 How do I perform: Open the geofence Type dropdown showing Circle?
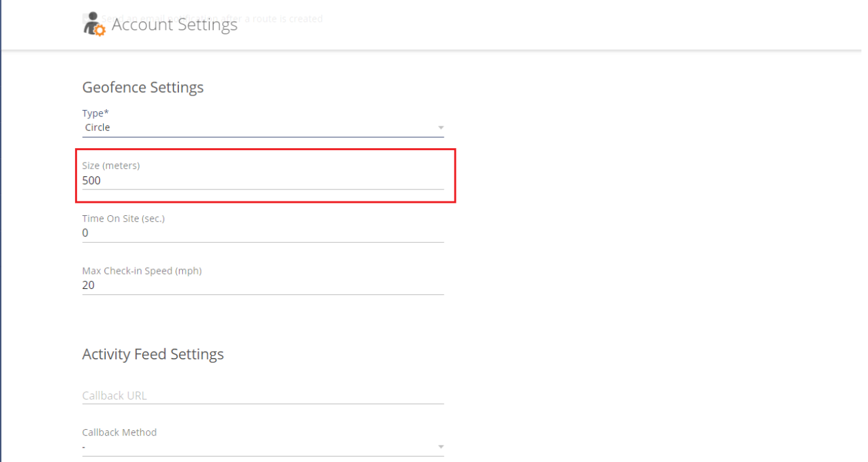[263, 128]
